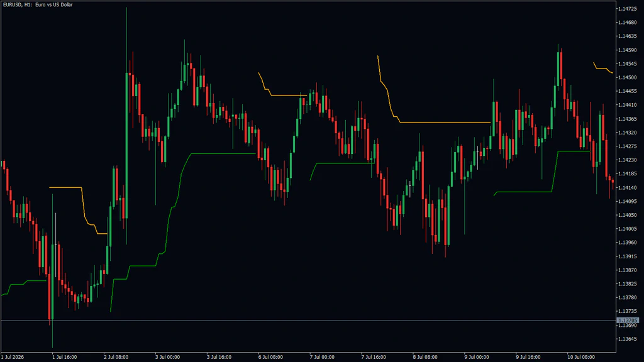Click price axis label 1.13735

pyautogui.click(x=628, y=312)
